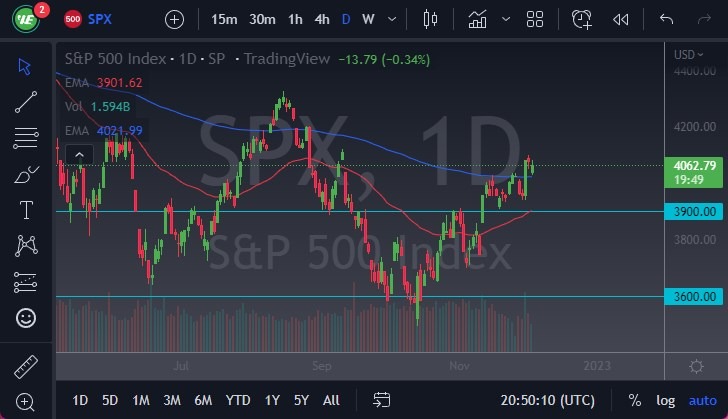Set date range to All
Viewport: 728px width, 419px height.
[331, 400]
